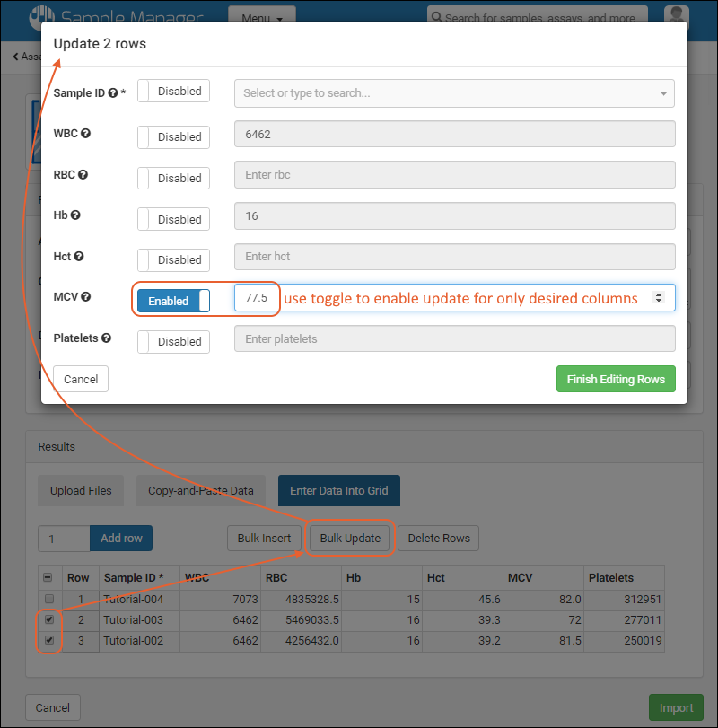The height and width of the screenshot is (728, 718).
Task: Enable the WBC update toggle
Action: [174, 136]
